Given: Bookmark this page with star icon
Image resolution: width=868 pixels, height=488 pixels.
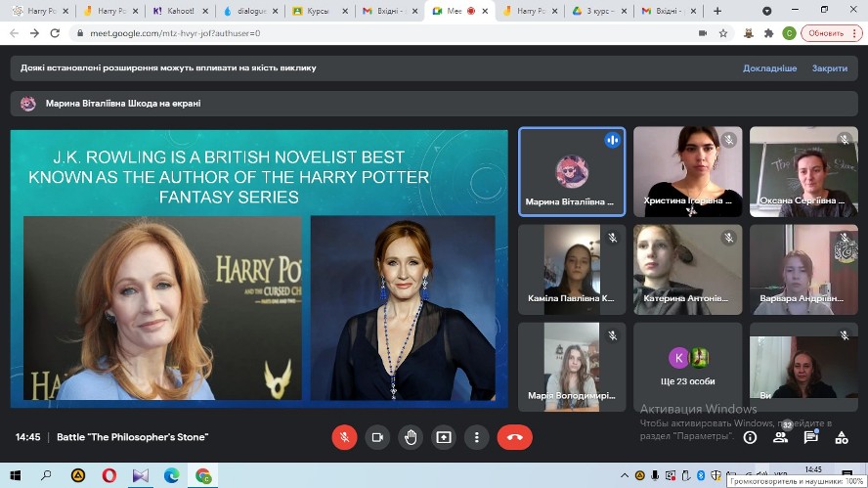Looking at the screenshot, I should tap(723, 32).
